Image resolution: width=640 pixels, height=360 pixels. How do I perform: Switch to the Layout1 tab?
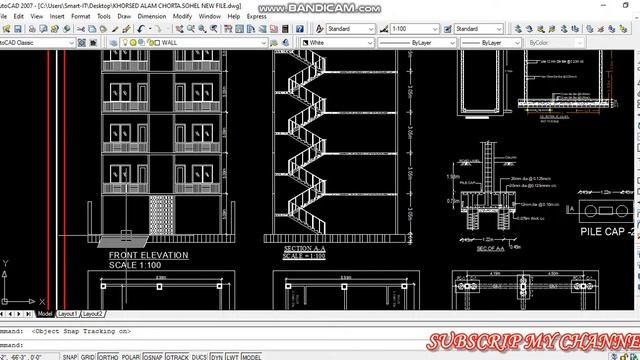click(67, 314)
